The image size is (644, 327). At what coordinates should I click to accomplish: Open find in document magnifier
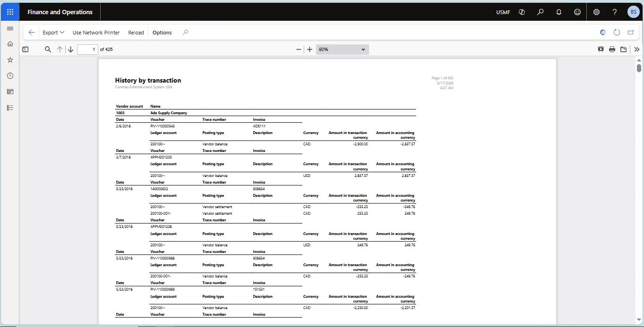click(48, 49)
